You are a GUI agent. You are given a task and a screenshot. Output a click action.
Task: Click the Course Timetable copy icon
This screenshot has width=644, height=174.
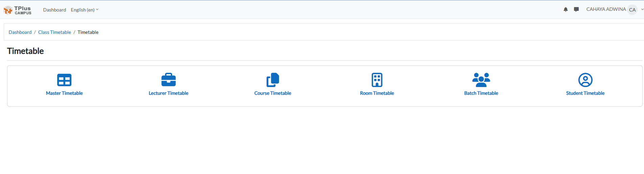coord(273,80)
